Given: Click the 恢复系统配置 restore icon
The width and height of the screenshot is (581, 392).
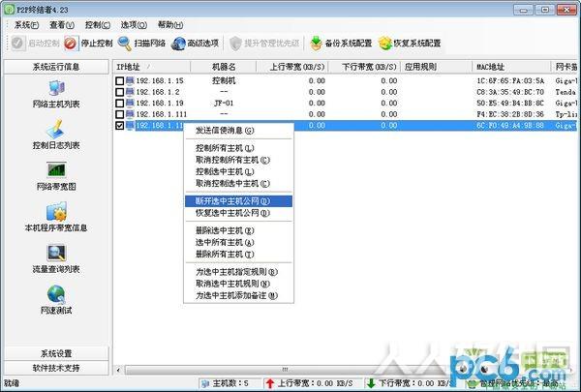Looking at the screenshot, I should click(385, 43).
